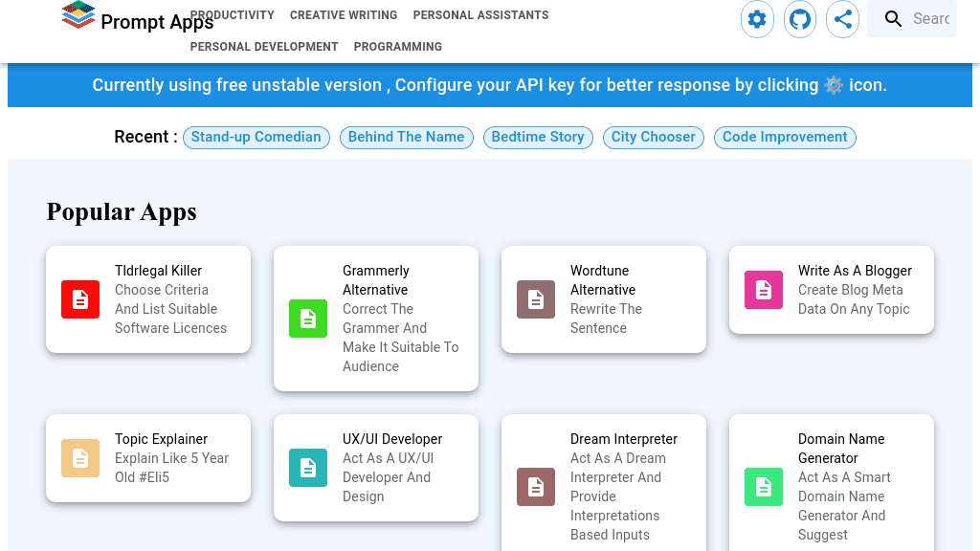The height and width of the screenshot is (551, 980).
Task: Click the Dream Interpreter red document icon
Action: point(536,487)
